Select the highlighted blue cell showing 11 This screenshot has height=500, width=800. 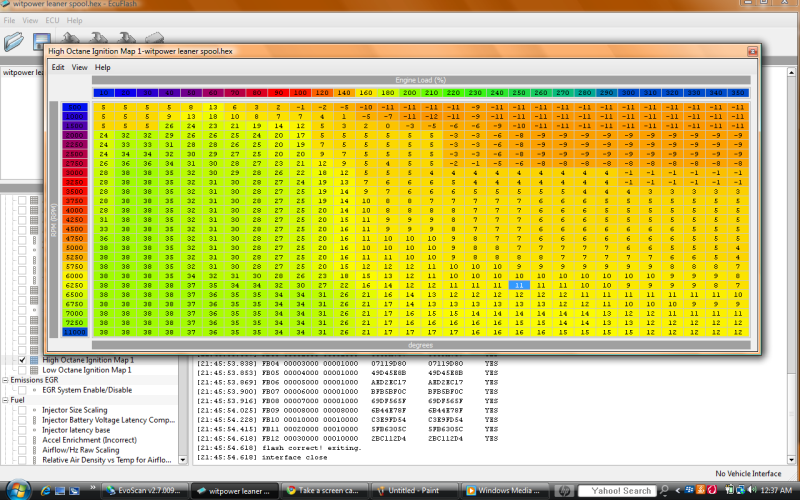click(519, 285)
